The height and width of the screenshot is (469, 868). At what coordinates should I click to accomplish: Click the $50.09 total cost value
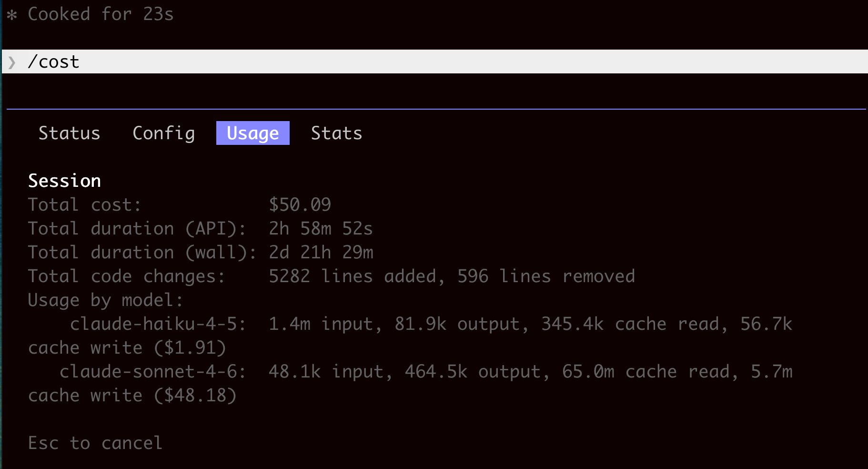pos(300,204)
